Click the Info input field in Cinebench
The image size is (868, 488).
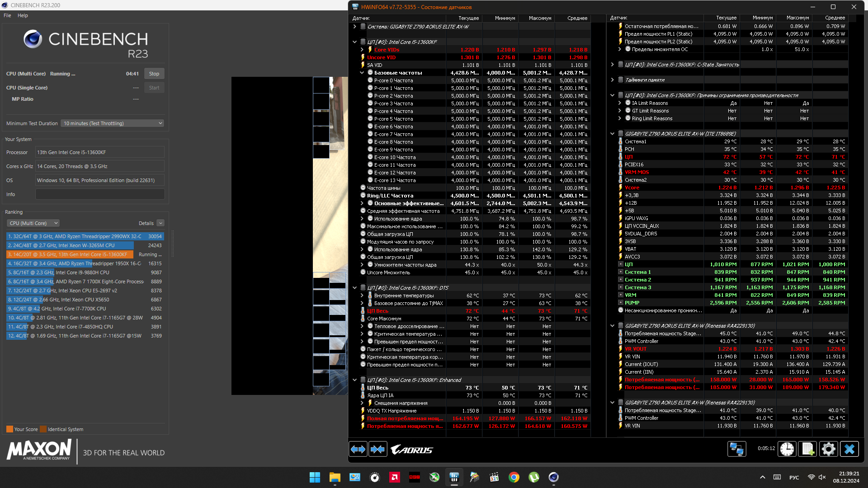(x=100, y=194)
